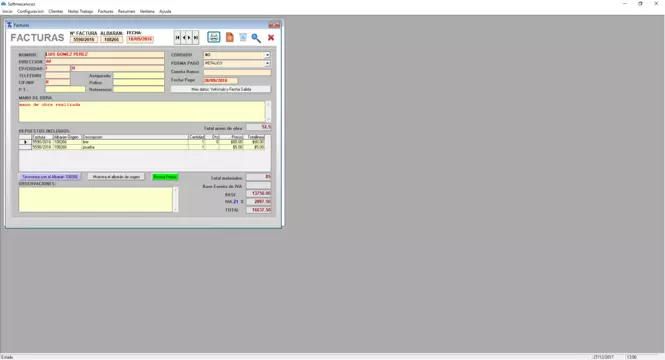
Task: Go to the next invoice record
Action: [x=190, y=38]
